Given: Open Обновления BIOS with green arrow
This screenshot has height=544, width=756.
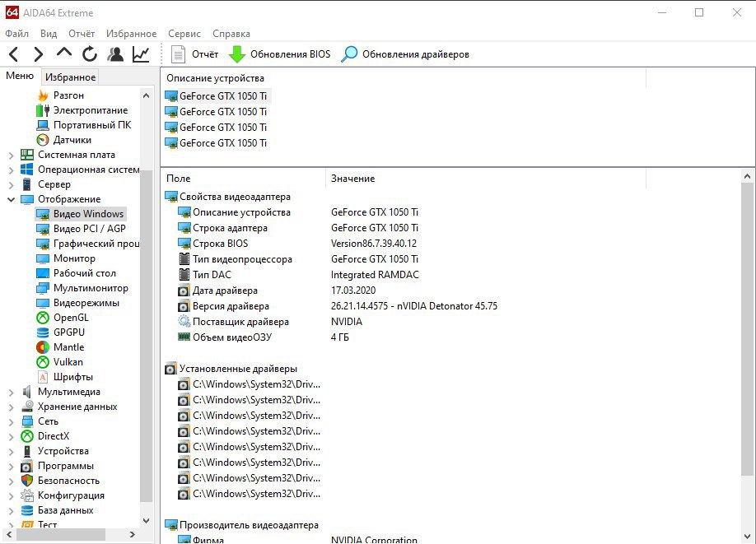Looking at the screenshot, I should pos(280,54).
